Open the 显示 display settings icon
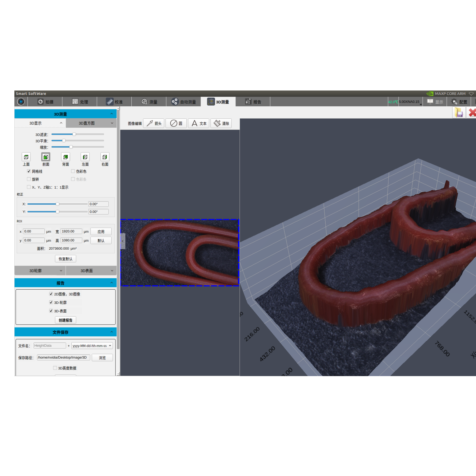476x476 pixels. pos(430,102)
